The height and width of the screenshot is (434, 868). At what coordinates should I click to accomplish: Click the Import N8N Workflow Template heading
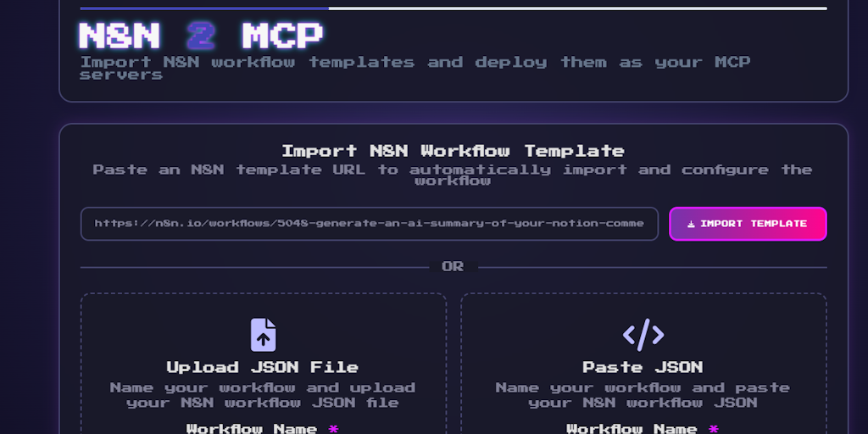coord(453,151)
